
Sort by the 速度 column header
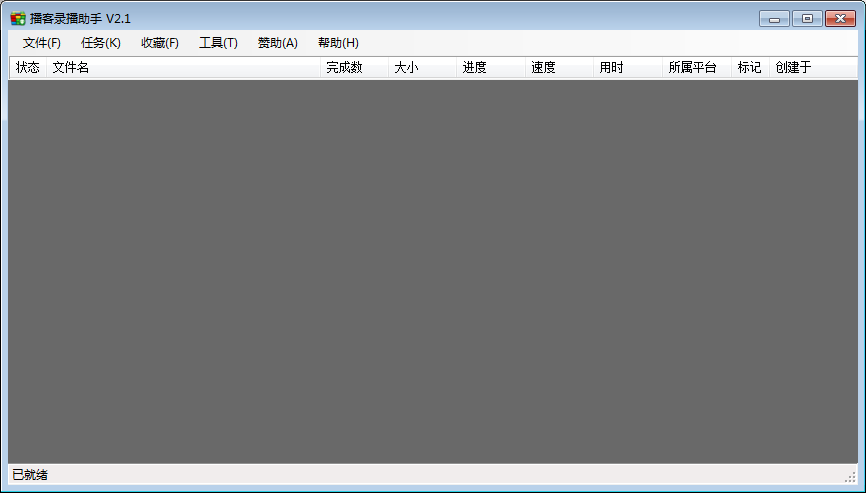point(559,67)
